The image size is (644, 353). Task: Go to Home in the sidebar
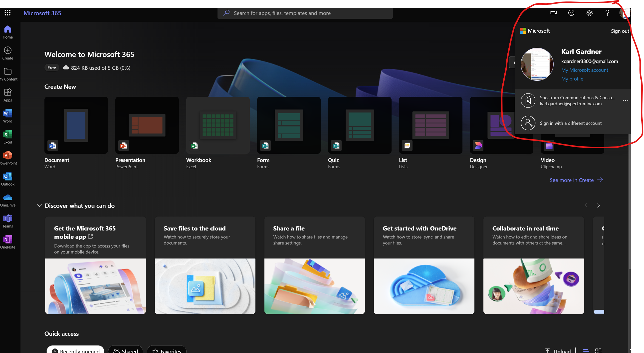[x=8, y=32]
